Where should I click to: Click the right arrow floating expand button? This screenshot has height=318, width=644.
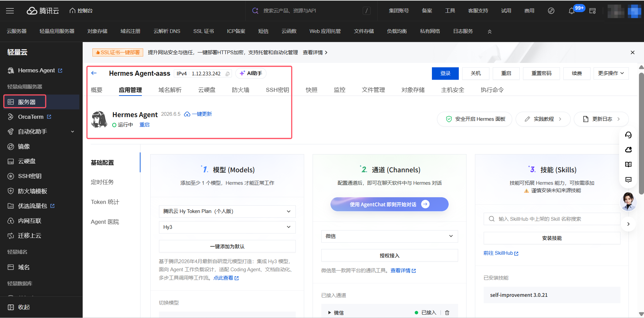628,224
